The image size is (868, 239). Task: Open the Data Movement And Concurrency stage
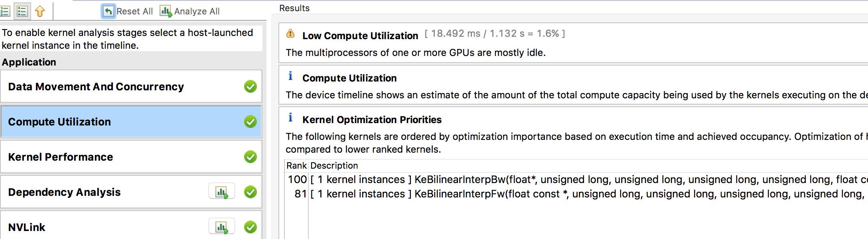[96, 87]
